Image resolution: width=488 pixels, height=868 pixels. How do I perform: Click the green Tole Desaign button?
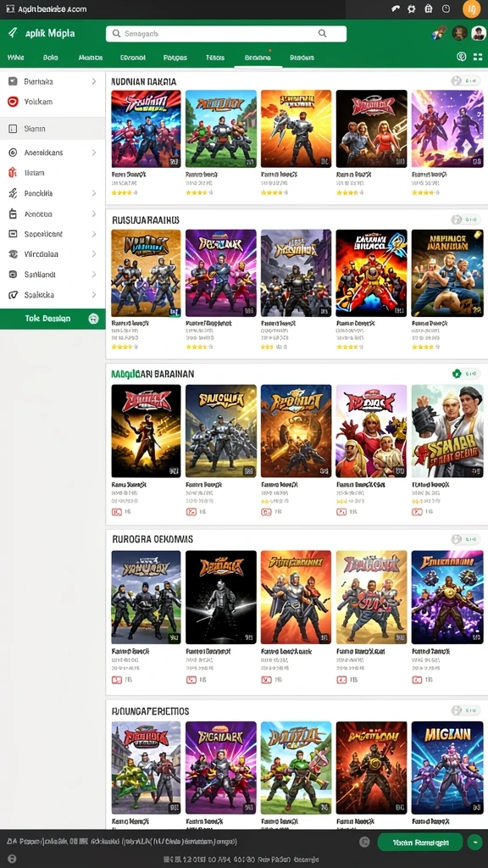[53, 319]
